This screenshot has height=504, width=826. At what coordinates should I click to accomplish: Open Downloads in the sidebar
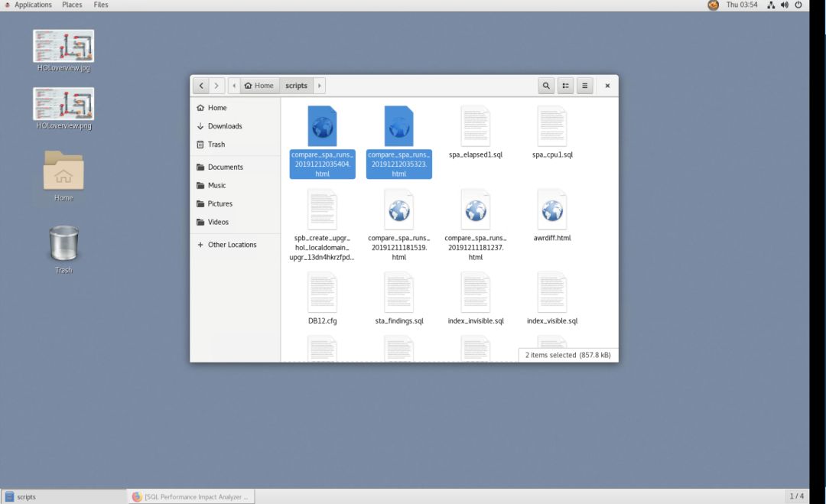(235, 126)
